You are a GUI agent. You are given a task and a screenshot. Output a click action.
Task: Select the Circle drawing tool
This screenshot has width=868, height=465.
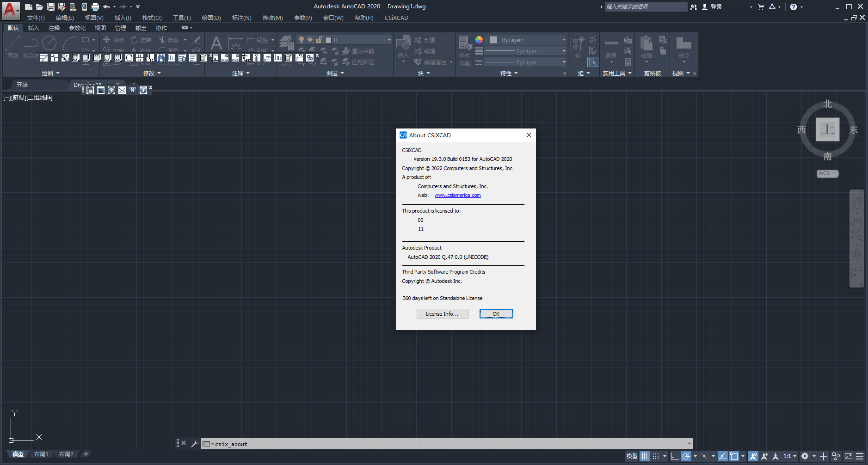(49, 43)
